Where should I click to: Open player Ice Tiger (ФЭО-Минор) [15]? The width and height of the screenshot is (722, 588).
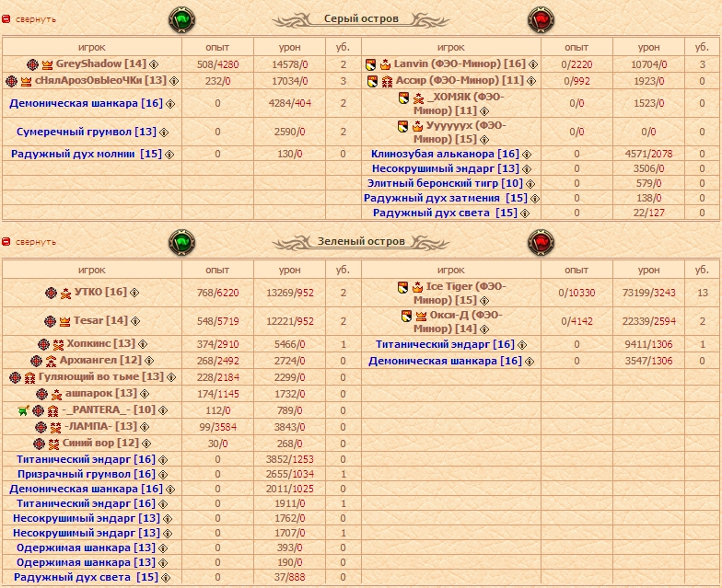pos(460,294)
